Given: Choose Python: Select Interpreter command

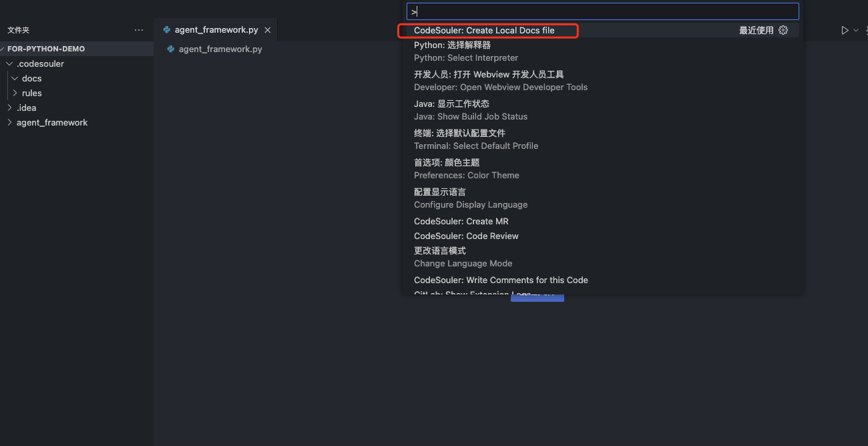Looking at the screenshot, I should 602,51.
